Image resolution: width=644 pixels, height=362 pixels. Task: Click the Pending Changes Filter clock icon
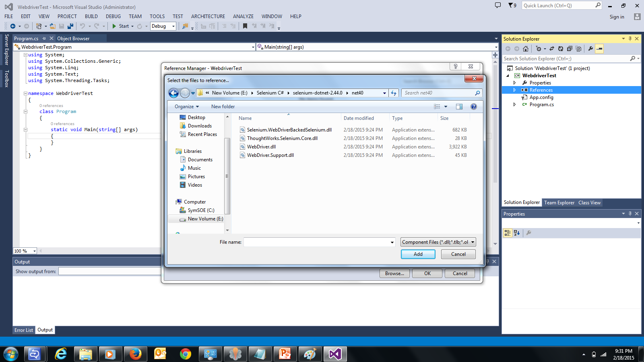click(x=539, y=49)
